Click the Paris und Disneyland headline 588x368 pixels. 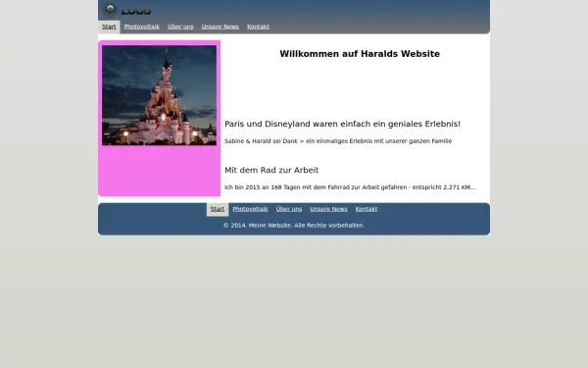tap(342, 124)
